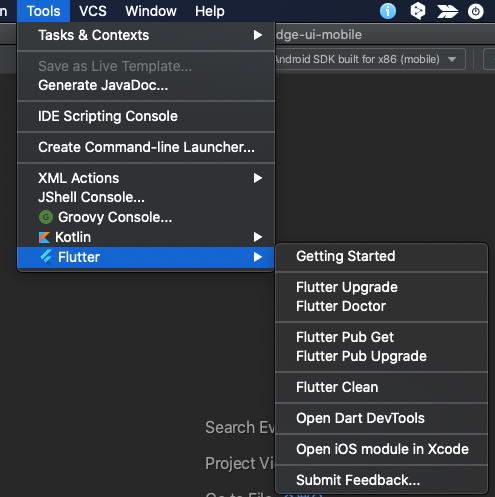
Task: Open JShell Console...
Action: (x=146, y=197)
